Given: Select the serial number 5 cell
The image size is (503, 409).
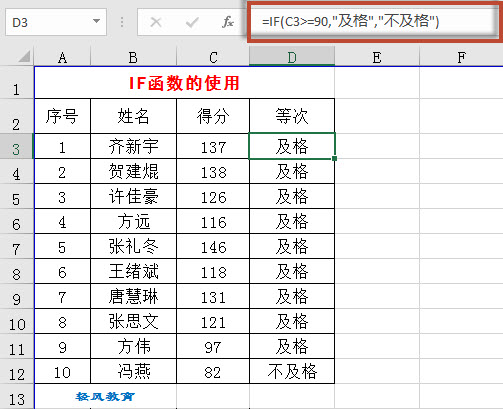Looking at the screenshot, I should click(x=62, y=246).
